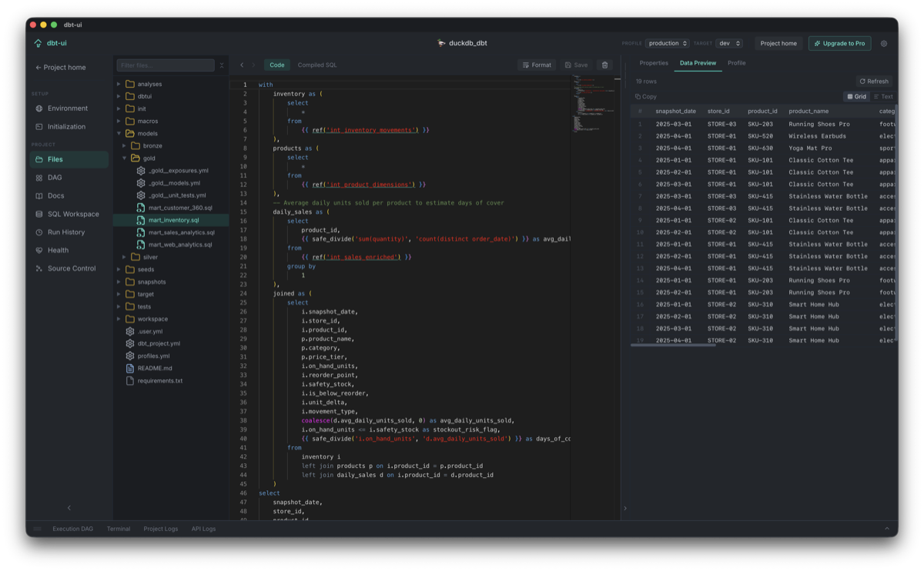The height and width of the screenshot is (571, 924).
Task: Switch preview to Text view
Action: click(x=883, y=97)
